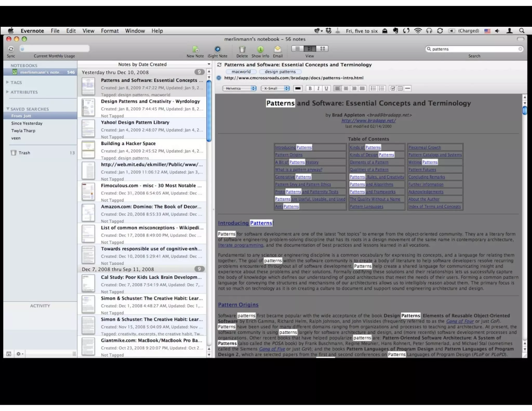The image size is (532, 411).
Task: Switch to thumbnail grid view
Action: tap(323, 49)
